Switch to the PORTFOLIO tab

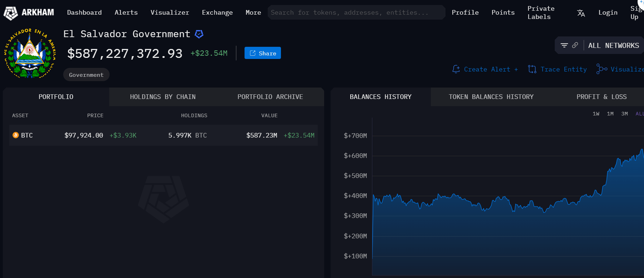click(x=56, y=97)
